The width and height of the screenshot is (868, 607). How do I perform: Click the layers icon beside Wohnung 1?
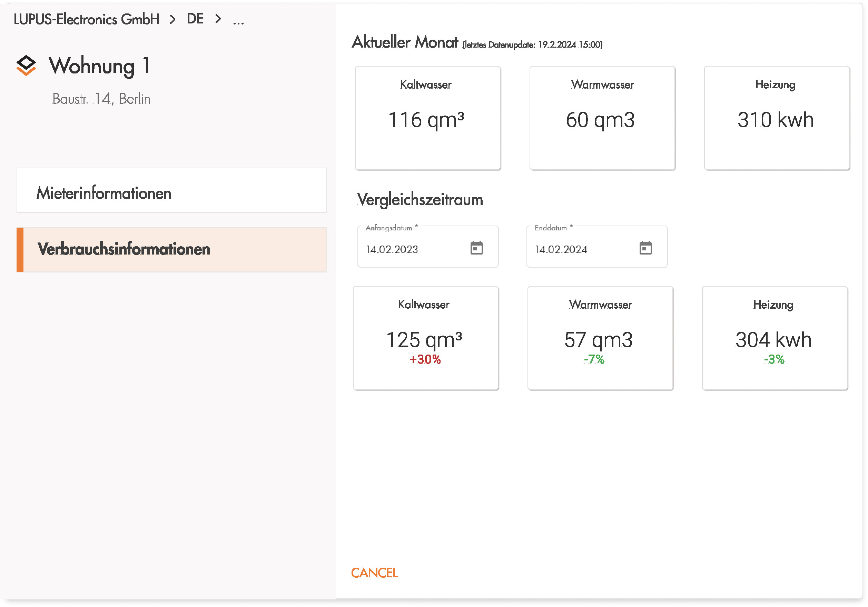coord(26,66)
